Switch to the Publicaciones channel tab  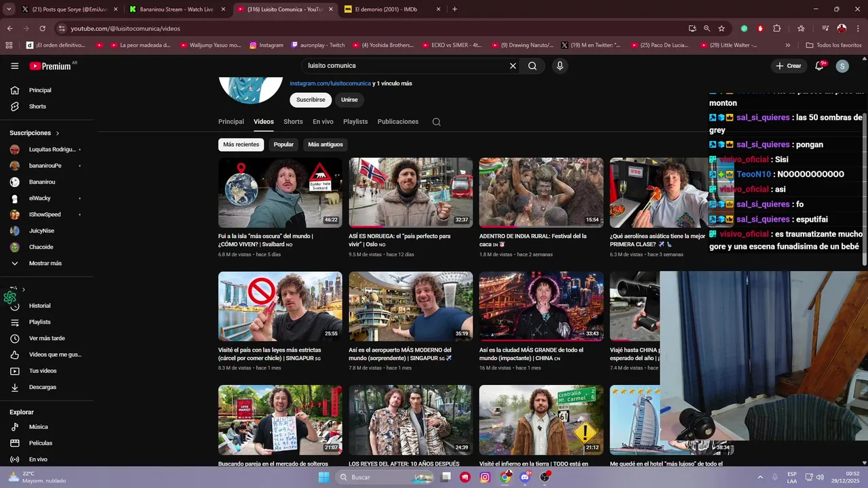tap(398, 122)
